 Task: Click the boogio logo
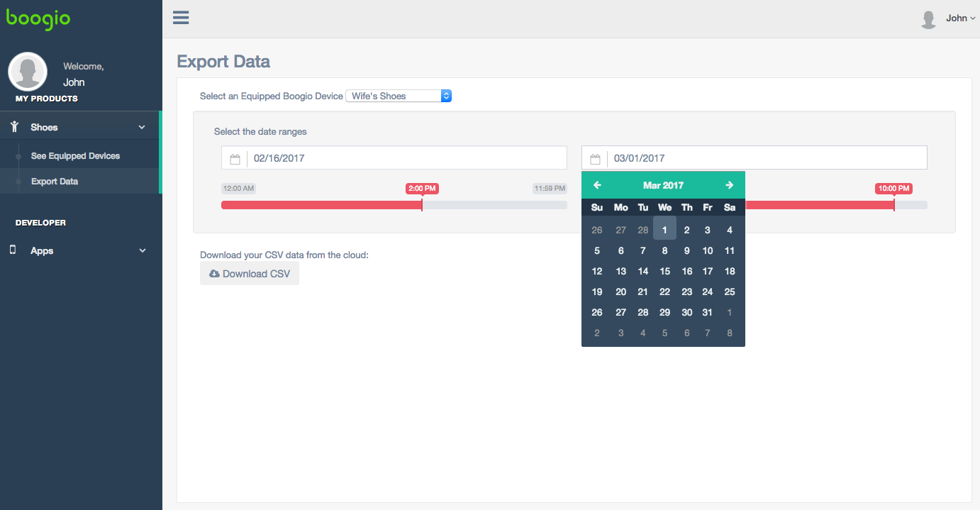[x=38, y=18]
